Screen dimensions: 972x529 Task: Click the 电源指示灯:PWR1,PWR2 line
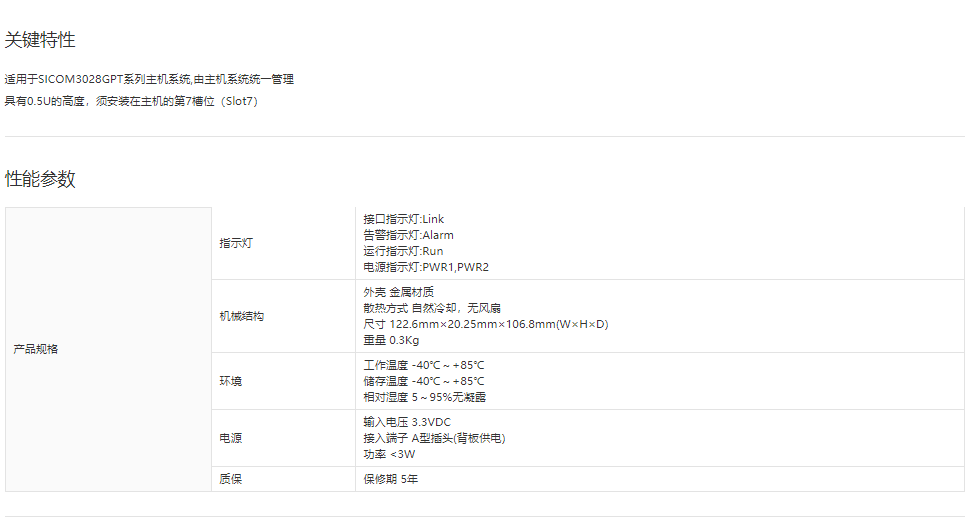coord(426,267)
